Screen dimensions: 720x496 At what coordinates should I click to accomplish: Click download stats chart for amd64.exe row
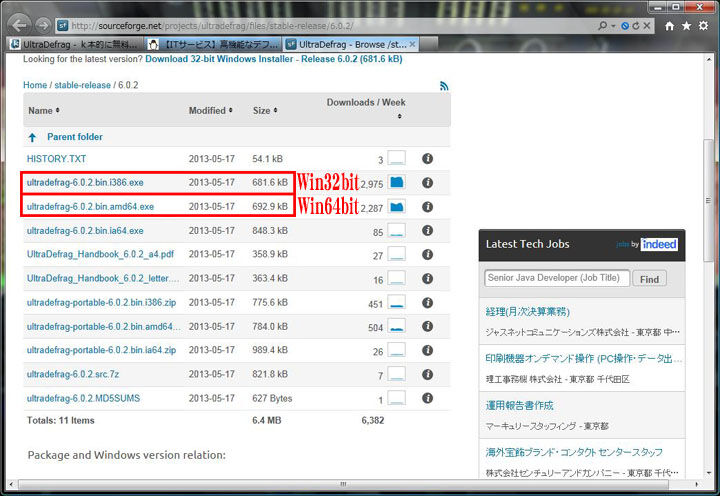pos(397,207)
